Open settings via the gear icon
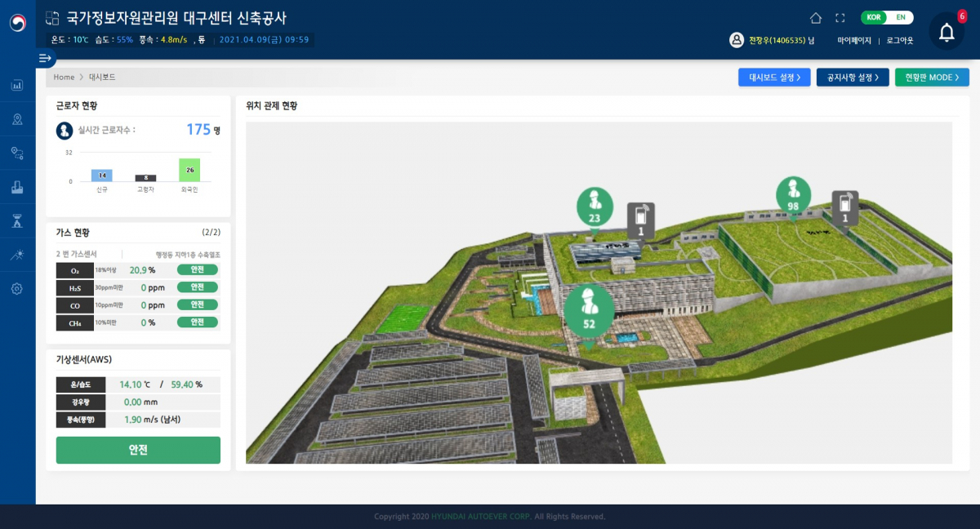 16,288
